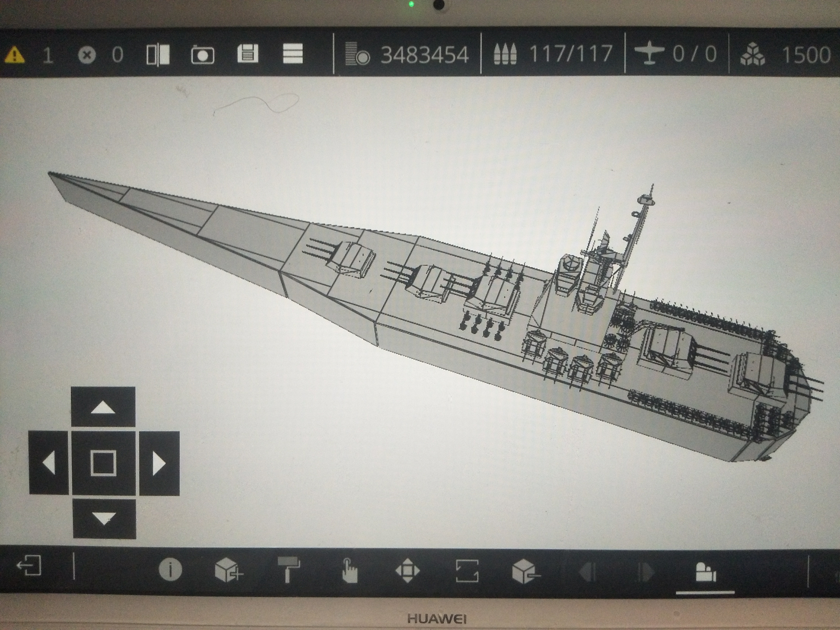Click the aircraft value 0 / 0
Viewport: 840px width, 630px height.
click(694, 54)
